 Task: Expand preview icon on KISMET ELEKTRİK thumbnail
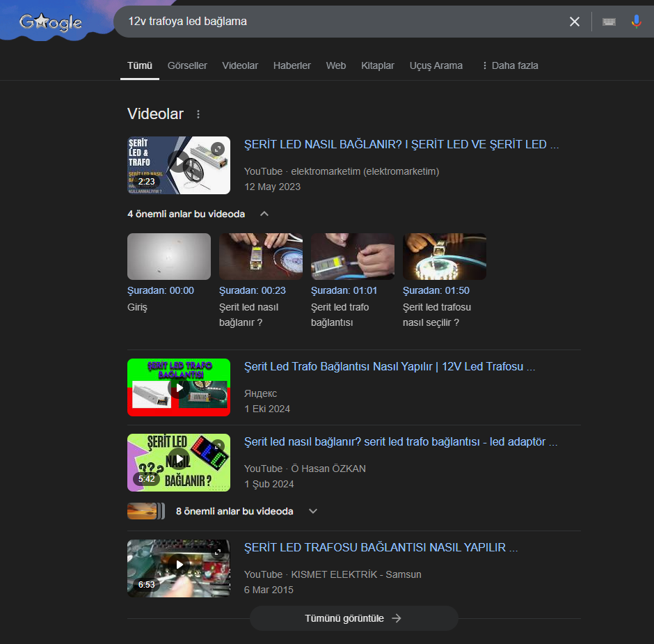[218, 552]
